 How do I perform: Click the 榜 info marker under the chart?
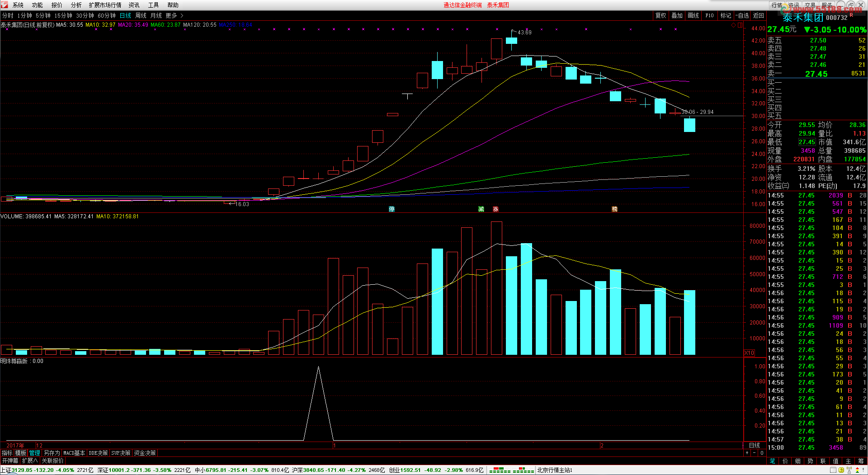tap(615, 209)
